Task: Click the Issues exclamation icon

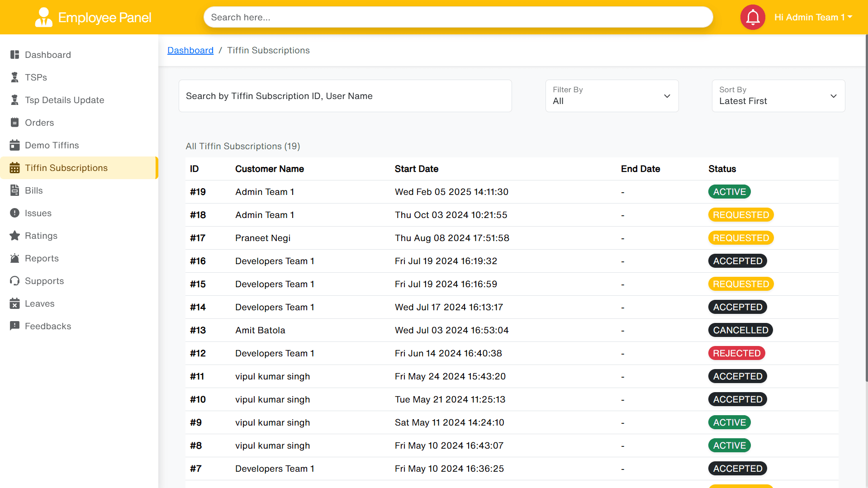Action: click(x=14, y=213)
